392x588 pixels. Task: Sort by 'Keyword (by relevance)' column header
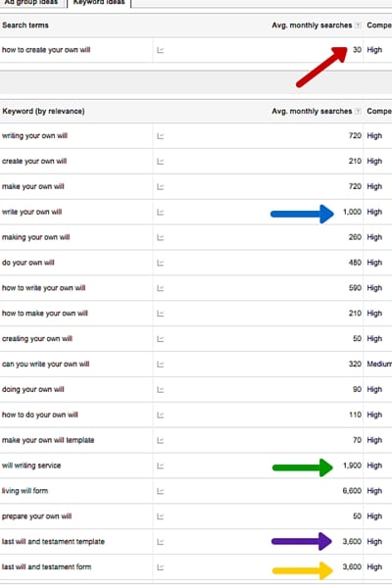(43, 111)
